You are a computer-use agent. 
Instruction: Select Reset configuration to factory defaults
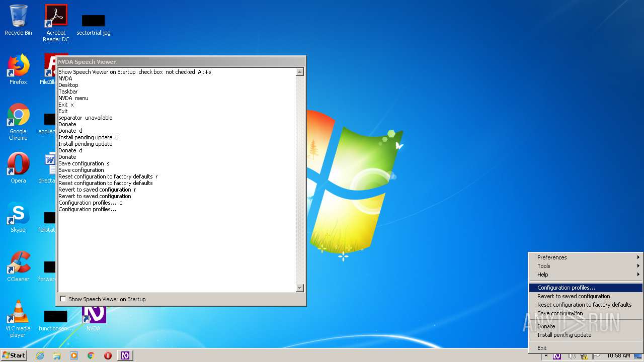click(586, 305)
